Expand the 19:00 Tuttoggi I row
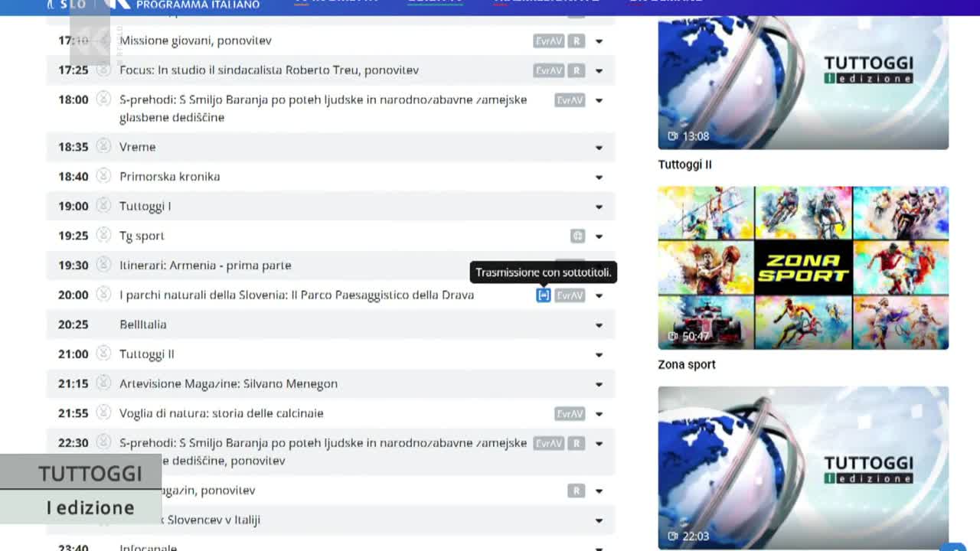 tap(599, 207)
